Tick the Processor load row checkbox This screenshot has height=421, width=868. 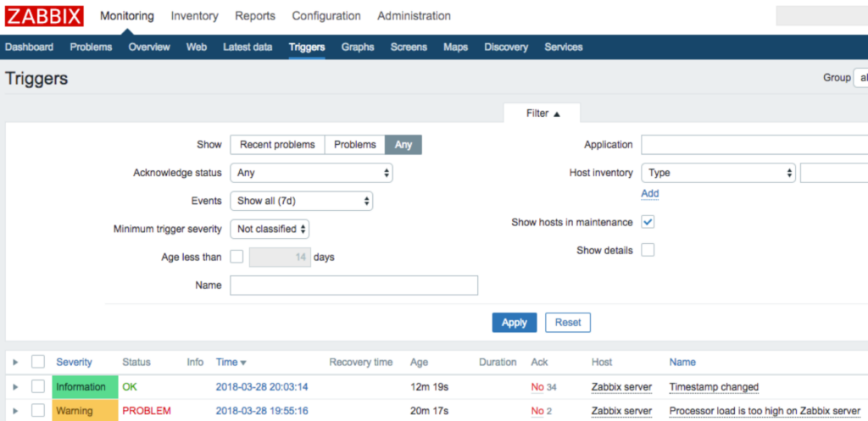[x=37, y=411]
